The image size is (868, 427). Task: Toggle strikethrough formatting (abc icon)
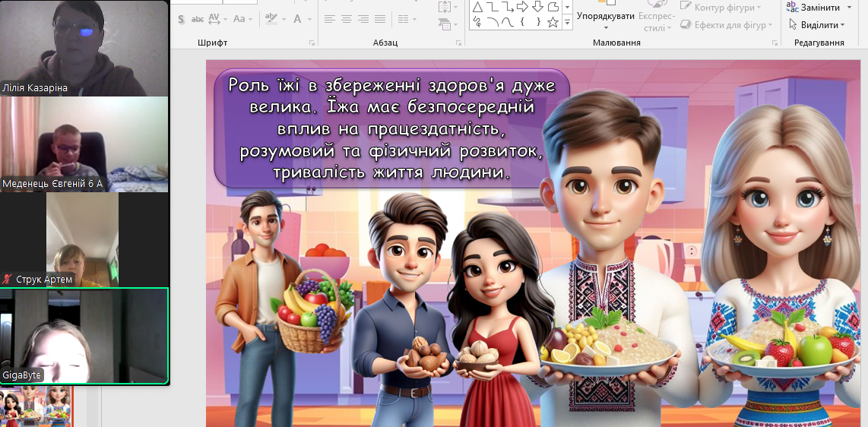point(197,19)
